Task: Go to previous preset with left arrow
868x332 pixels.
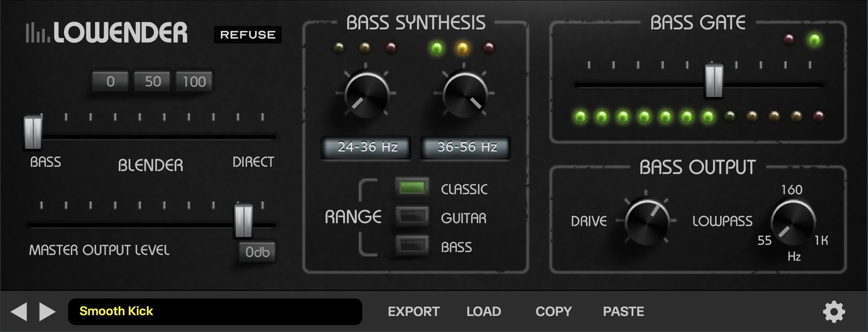Action: (19, 312)
